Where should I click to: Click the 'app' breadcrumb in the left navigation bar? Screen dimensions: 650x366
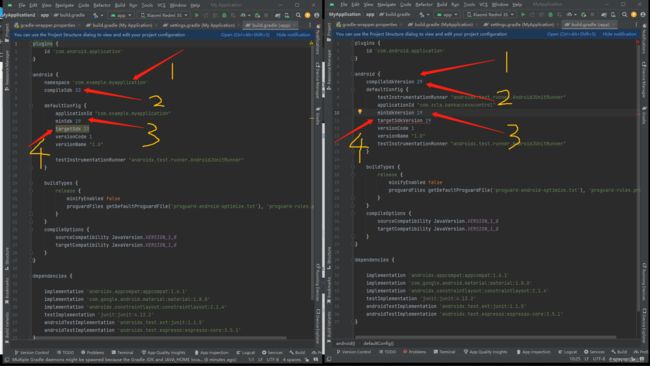click(44, 15)
